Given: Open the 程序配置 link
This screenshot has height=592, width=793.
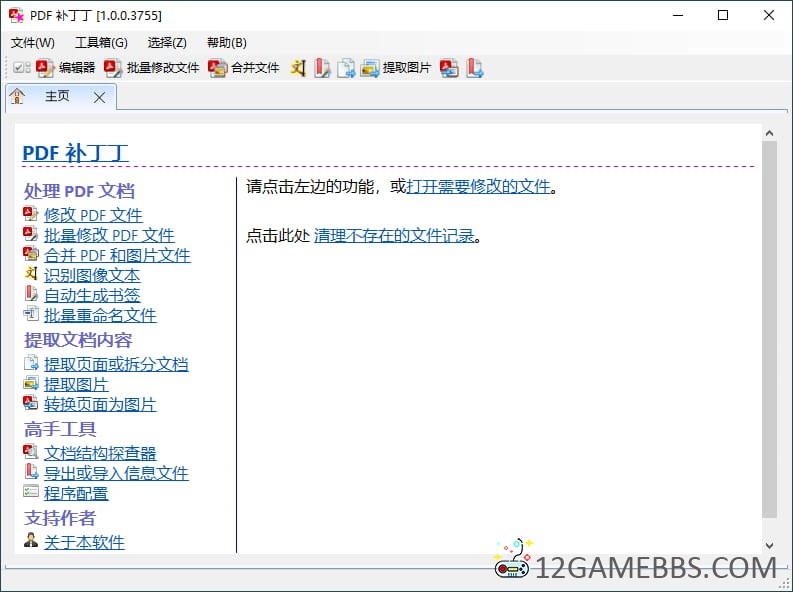Looking at the screenshot, I should [76, 493].
